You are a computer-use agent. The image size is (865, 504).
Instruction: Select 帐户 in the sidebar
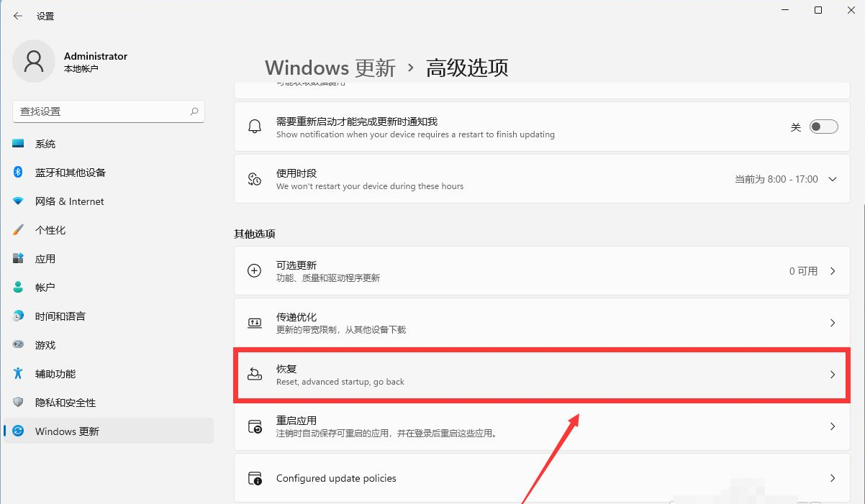pyautogui.click(x=109, y=288)
